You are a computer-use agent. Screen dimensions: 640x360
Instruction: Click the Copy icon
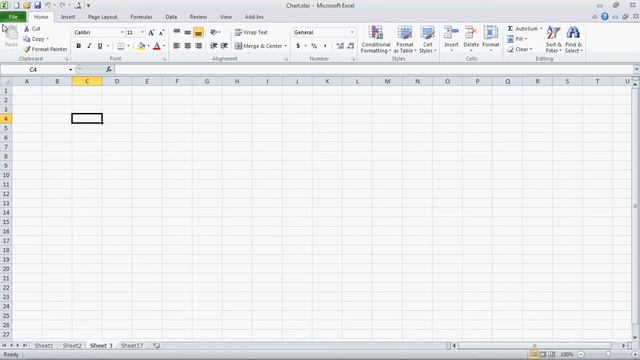pyautogui.click(x=27, y=39)
